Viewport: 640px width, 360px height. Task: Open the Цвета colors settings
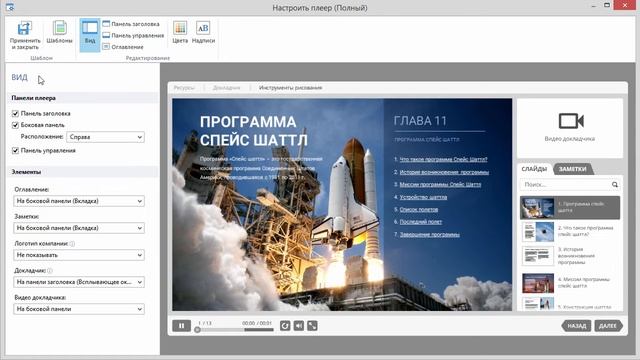(x=180, y=32)
